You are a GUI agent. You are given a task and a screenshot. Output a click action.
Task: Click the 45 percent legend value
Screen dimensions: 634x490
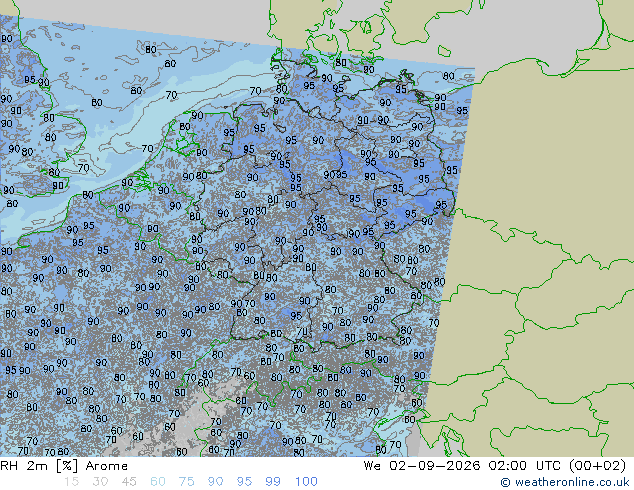coord(129,482)
